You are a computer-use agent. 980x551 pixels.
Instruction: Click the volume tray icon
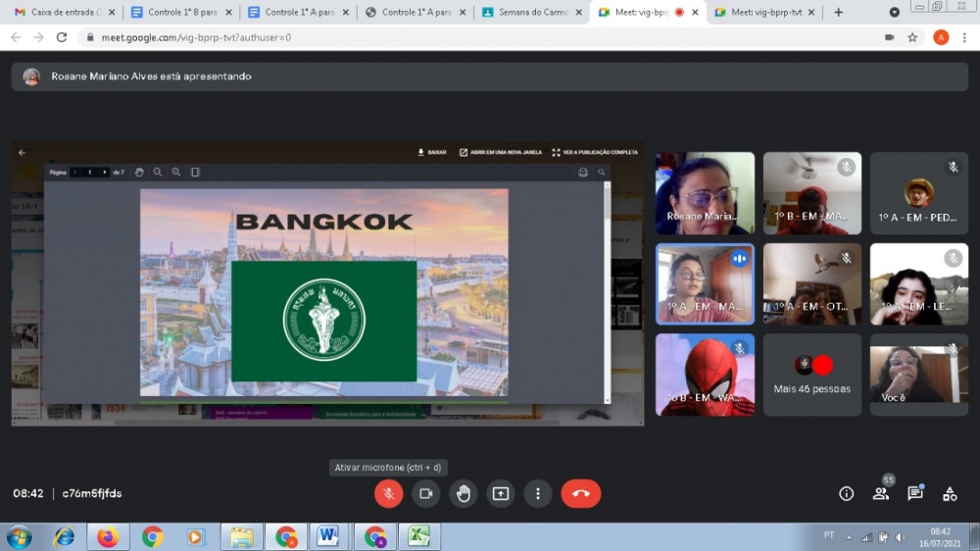pyautogui.click(x=901, y=537)
